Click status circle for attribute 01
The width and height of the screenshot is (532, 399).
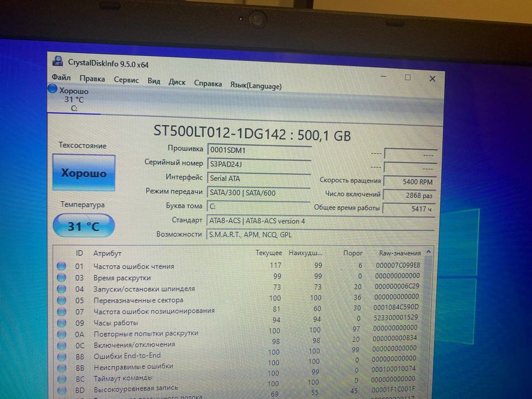pyautogui.click(x=62, y=266)
